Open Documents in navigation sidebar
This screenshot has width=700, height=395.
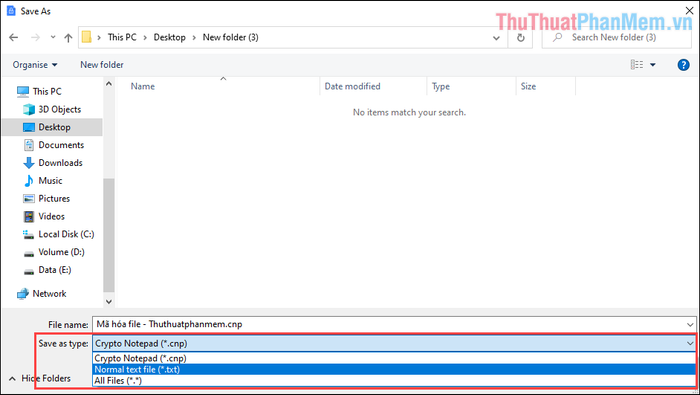tap(54, 145)
